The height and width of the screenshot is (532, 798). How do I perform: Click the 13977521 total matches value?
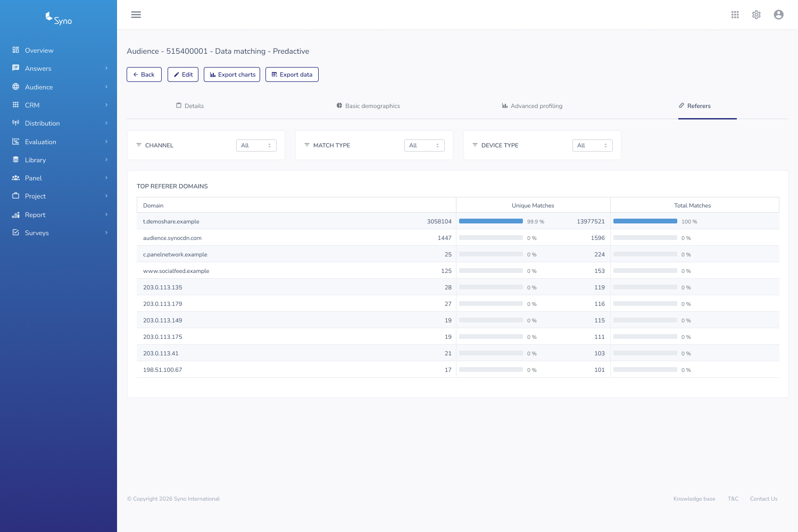[591, 221]
